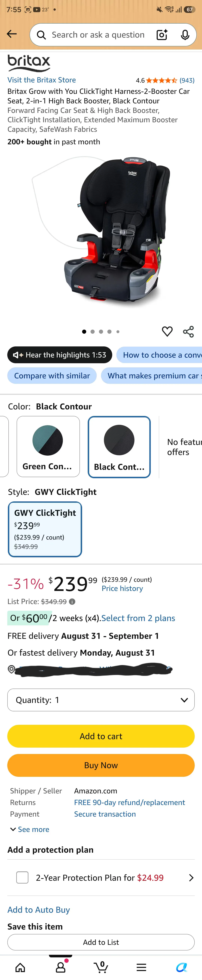Open the hamburger menu in bottom bar
Screen dimensions: 202x980
[141, 967]
